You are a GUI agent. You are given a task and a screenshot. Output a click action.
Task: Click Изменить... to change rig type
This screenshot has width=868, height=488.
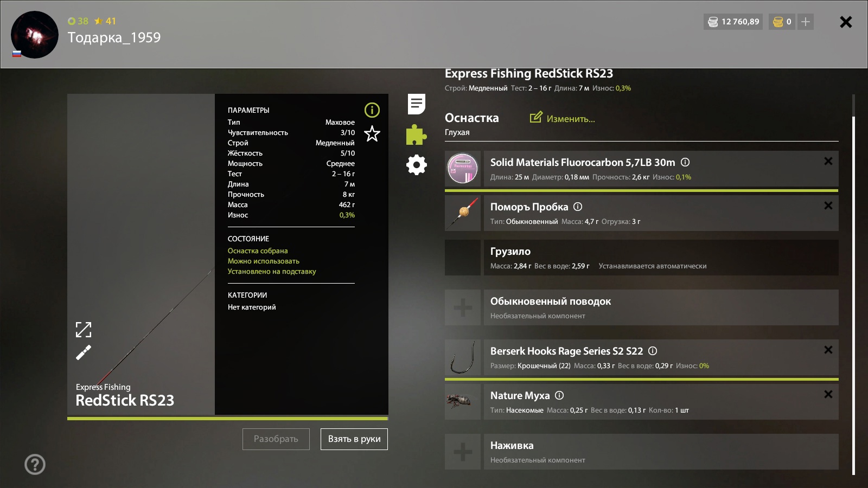pos(563,118)
